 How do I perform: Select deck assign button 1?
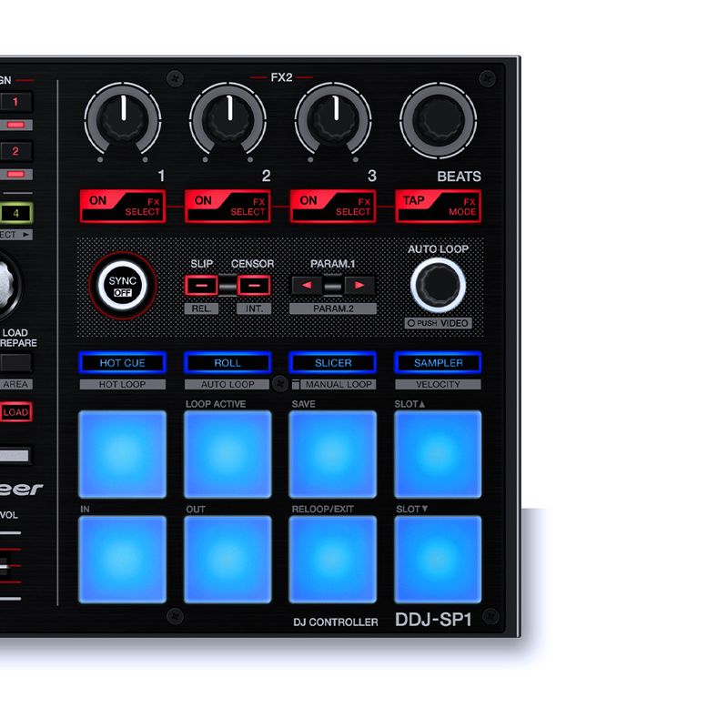[15, 102]
